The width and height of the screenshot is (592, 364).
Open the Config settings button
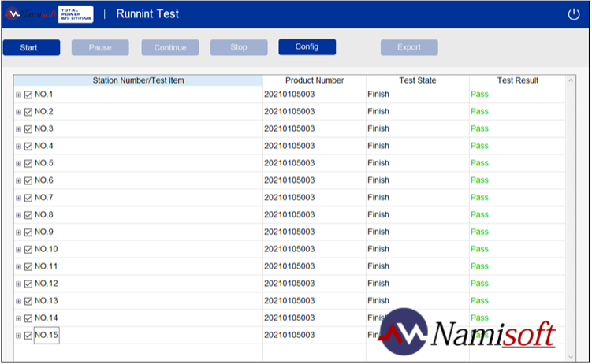(307, 46)
